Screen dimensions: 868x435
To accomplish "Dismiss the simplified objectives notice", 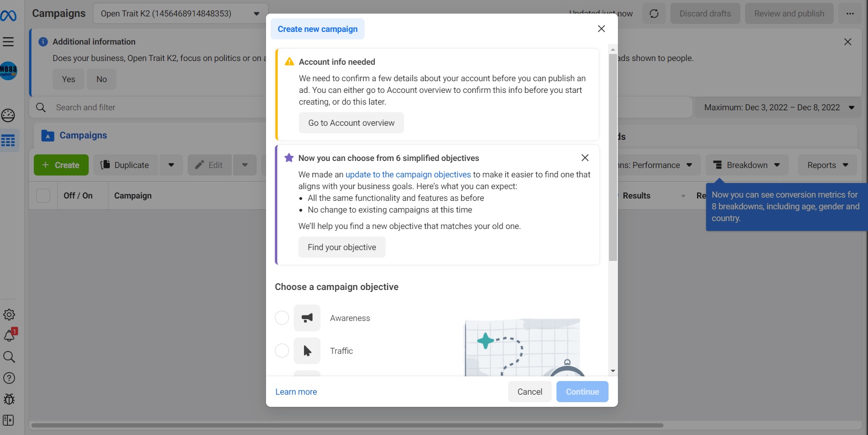I will pyautogui.click(x=585, y=158).
